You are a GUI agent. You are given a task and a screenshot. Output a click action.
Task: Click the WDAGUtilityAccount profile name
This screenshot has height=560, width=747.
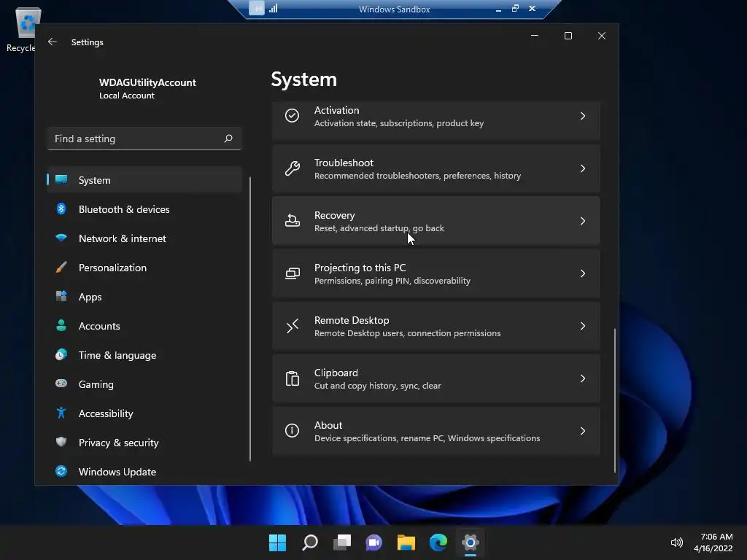point(147,82)
